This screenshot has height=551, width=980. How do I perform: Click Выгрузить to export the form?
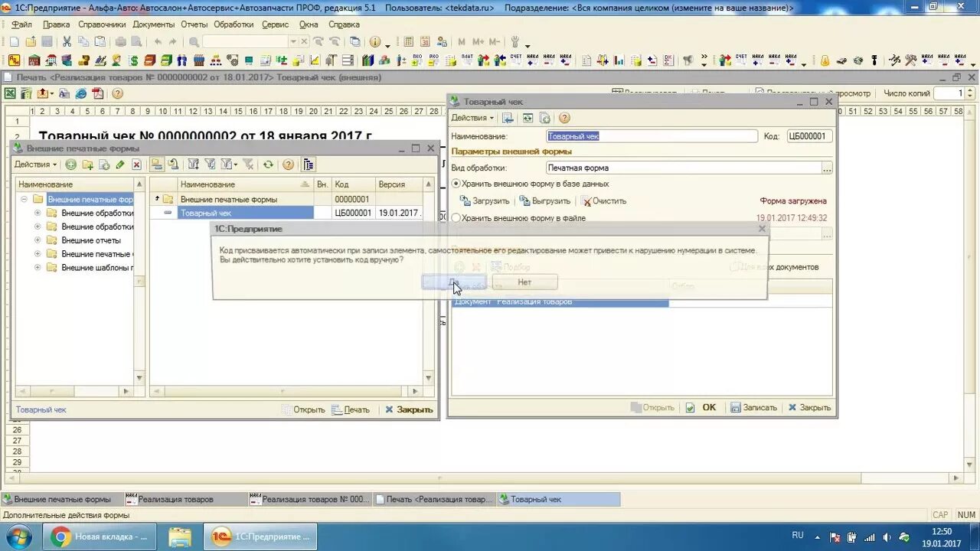tap(545, 201)
